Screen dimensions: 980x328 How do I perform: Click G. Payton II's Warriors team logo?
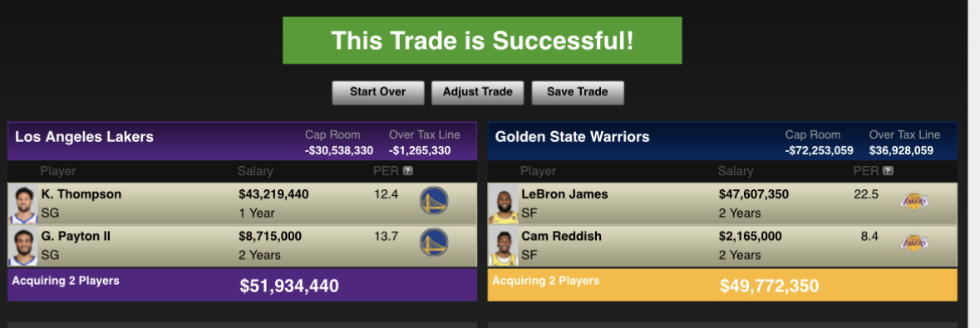pyautogui.click(x=434, y=242)
